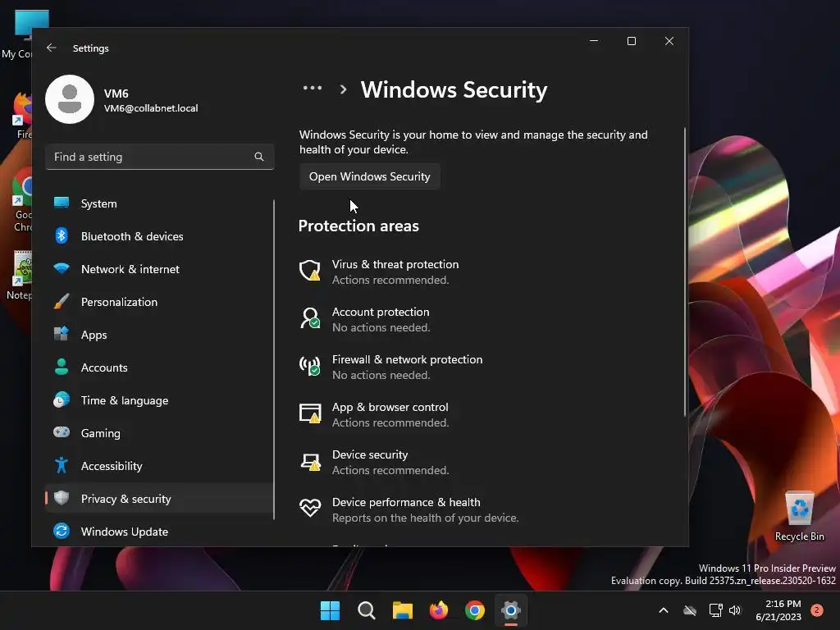840x630 pixels.
Task: Open notification badge showing 2
Action: pos(817,609)
